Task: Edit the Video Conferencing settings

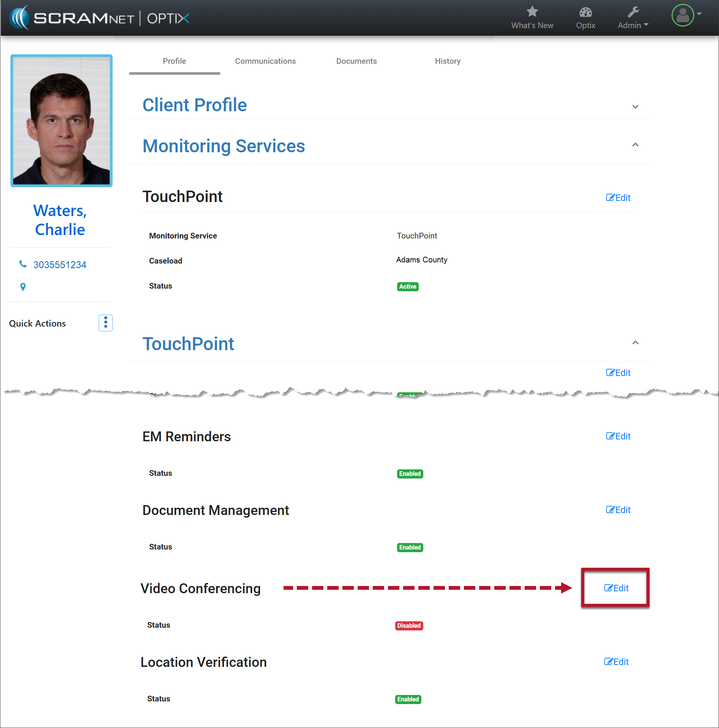Action: [x=616, y=588]
